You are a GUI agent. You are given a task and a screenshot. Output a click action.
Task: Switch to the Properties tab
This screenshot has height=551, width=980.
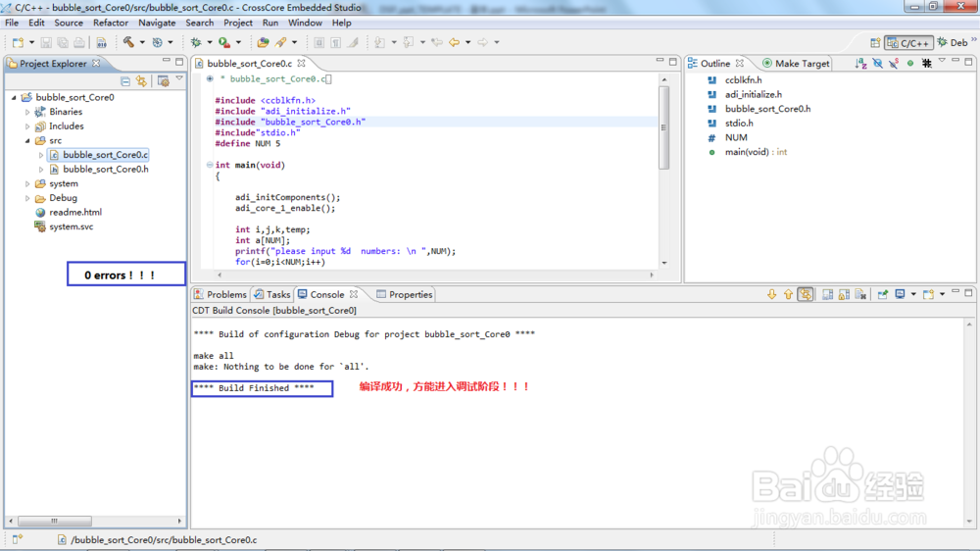point(405,294)
